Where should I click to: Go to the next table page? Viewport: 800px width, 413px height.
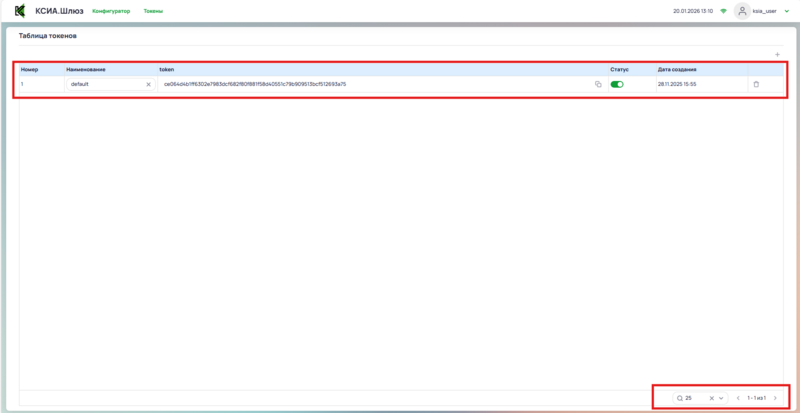[x=775, y=398]
